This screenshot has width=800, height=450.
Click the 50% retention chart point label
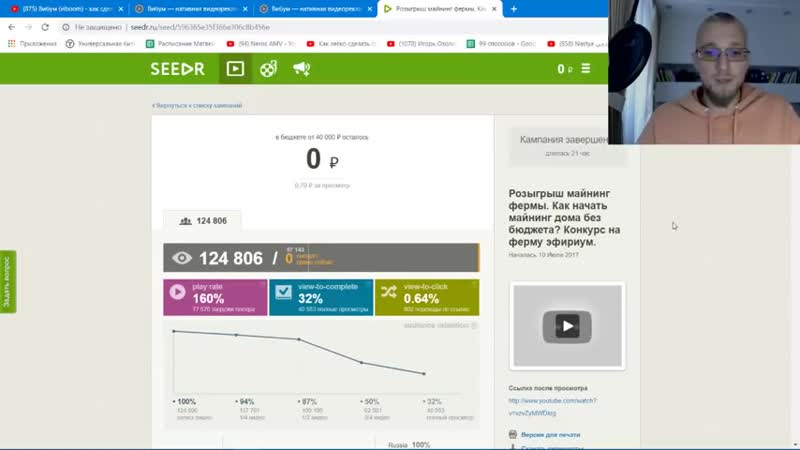370,402
